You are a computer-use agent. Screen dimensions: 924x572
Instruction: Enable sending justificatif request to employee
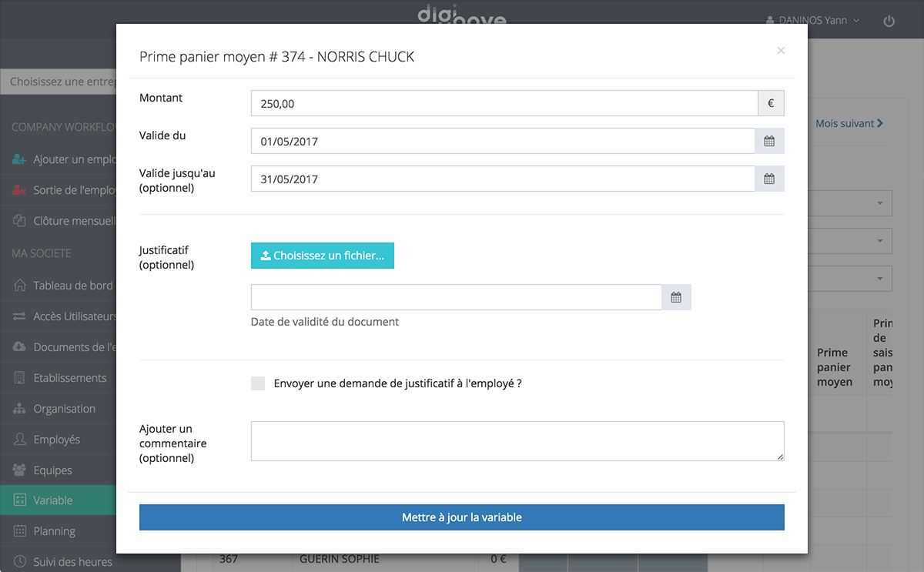pos(258,383)
